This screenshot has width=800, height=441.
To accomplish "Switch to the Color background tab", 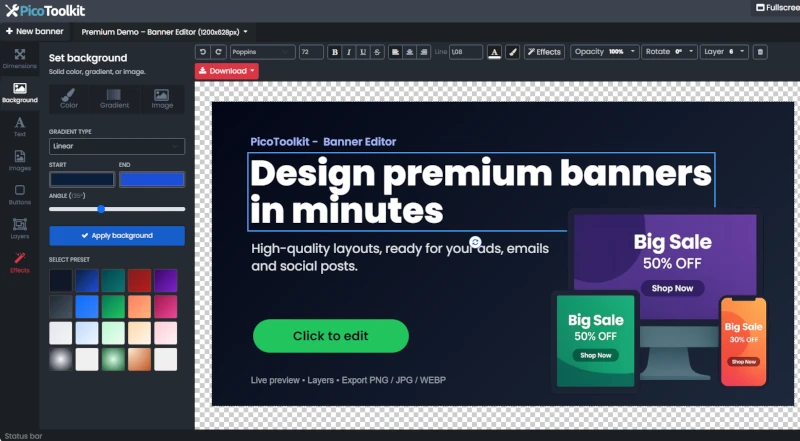I will (69, 98).
